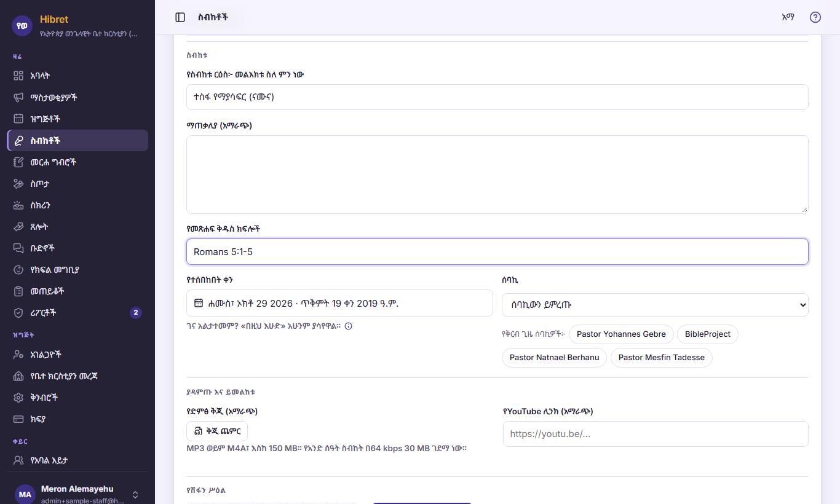Click the ስክሪን screen icon
840x504 pixels.
(x=18, y=205)
